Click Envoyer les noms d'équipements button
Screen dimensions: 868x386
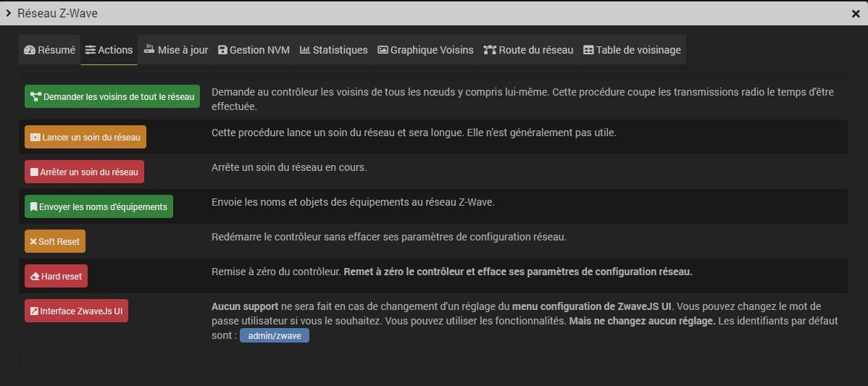[x=99, y=207]
